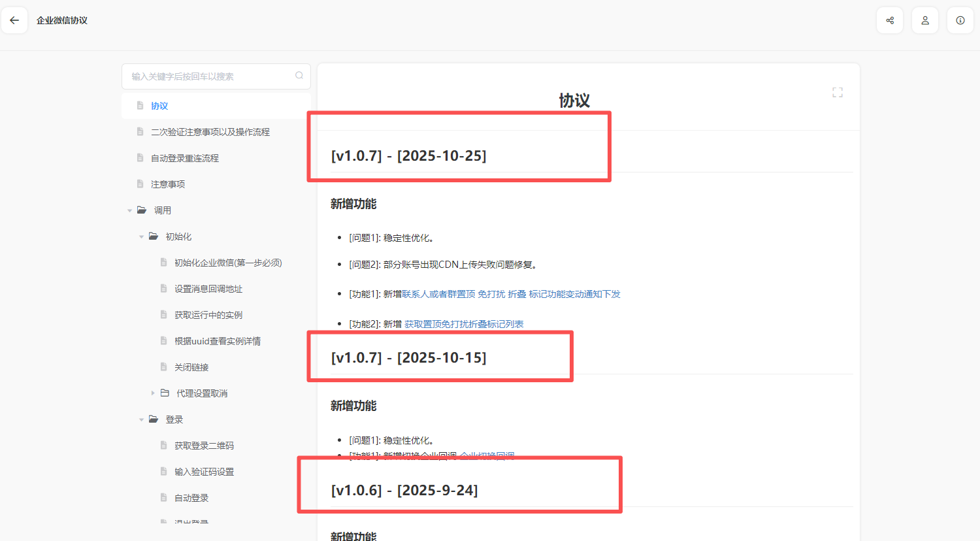The height and width of the screenshot is (541, 980).
Task: Collapse the 初始化 folder arrow
Action: (141, 237)
